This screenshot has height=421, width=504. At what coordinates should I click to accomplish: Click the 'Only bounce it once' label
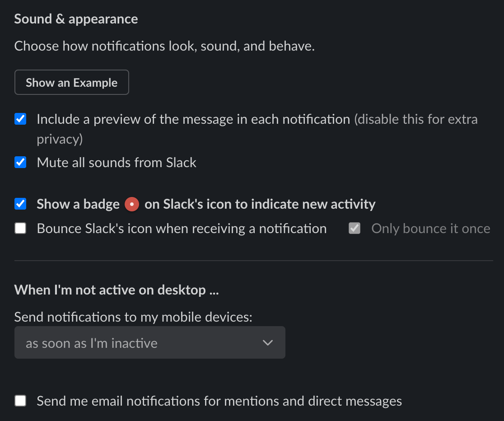(431, 229)
